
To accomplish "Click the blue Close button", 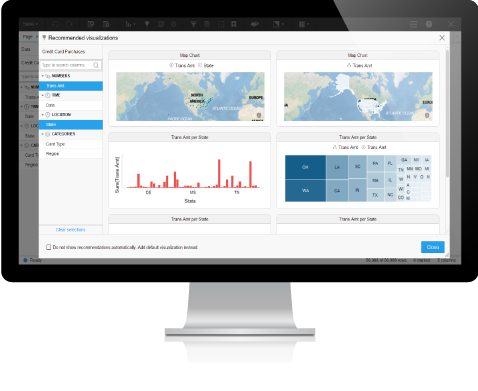I will coord(432,247).
